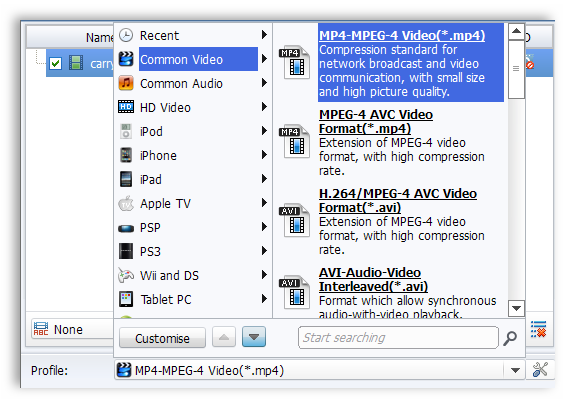Click the Recent clock icon
The image size is (575, 408).
126,35
